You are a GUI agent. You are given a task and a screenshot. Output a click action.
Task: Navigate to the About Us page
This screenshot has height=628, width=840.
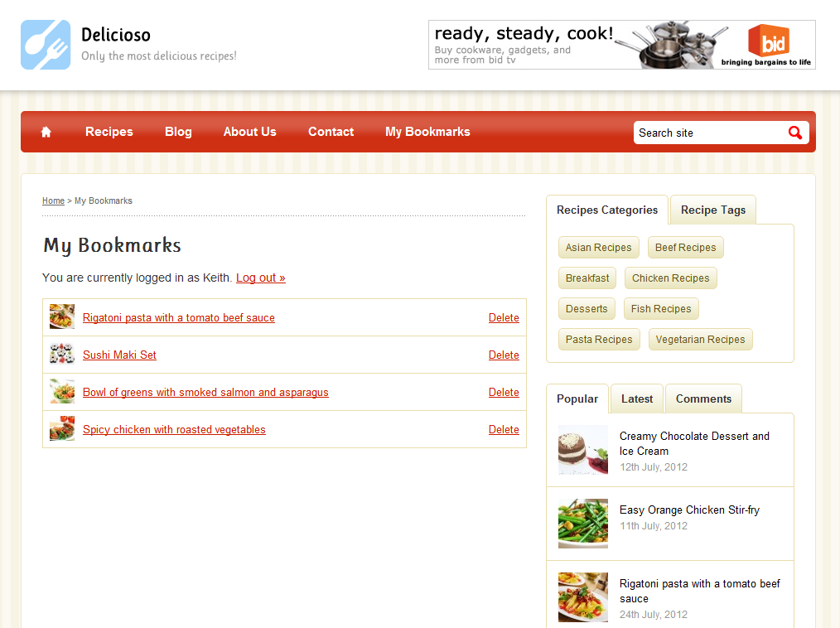(249, 132)
